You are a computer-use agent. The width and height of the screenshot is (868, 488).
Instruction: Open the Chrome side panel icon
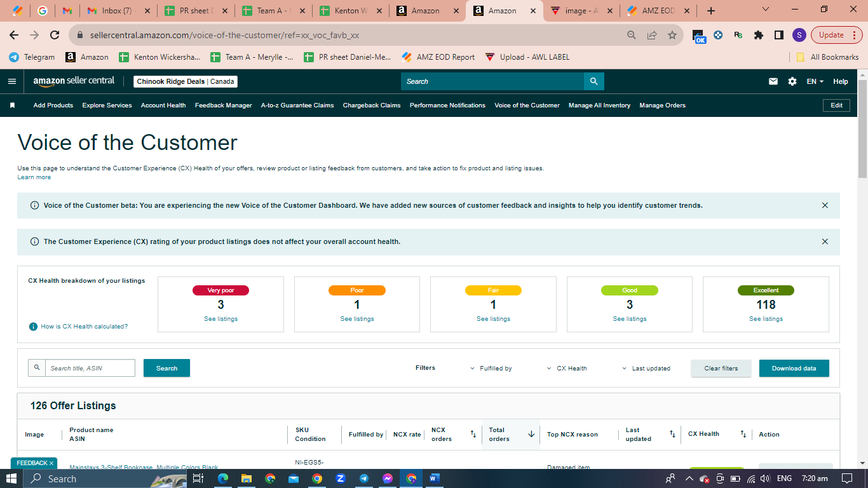point(779,35)
